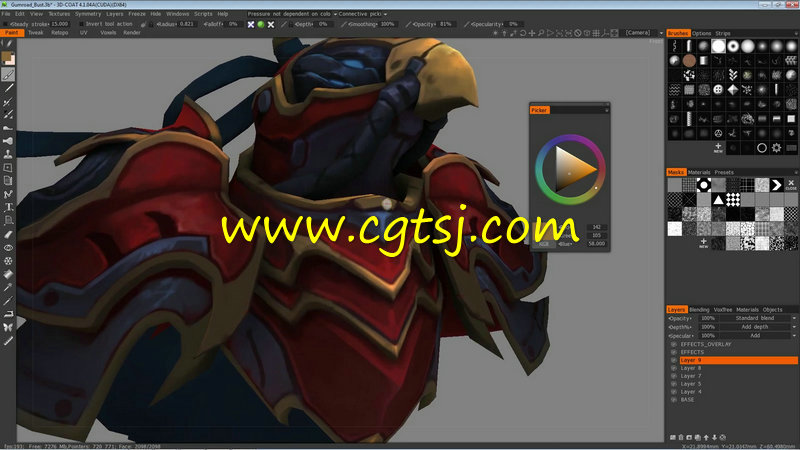This screenshot has height=450, width=800.
Task: Switch to the Retopo room tab
Action: point(60,33)
